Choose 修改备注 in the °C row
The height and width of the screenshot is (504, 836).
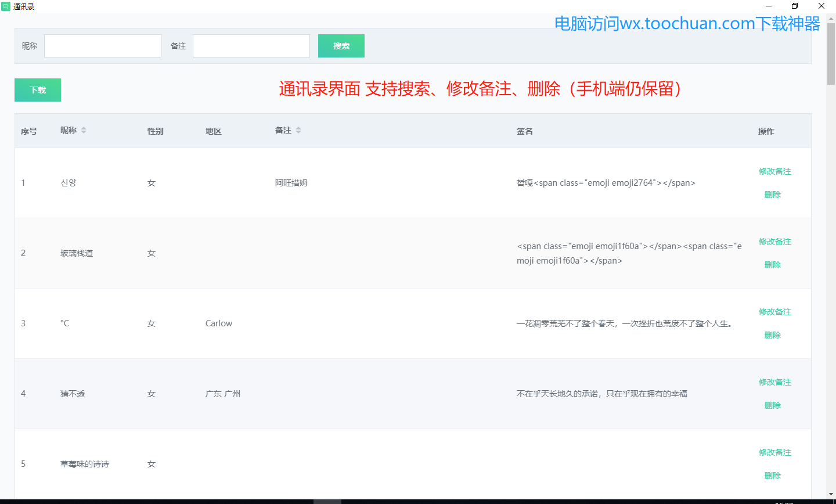pyautogui.click(x=775, y=312)
